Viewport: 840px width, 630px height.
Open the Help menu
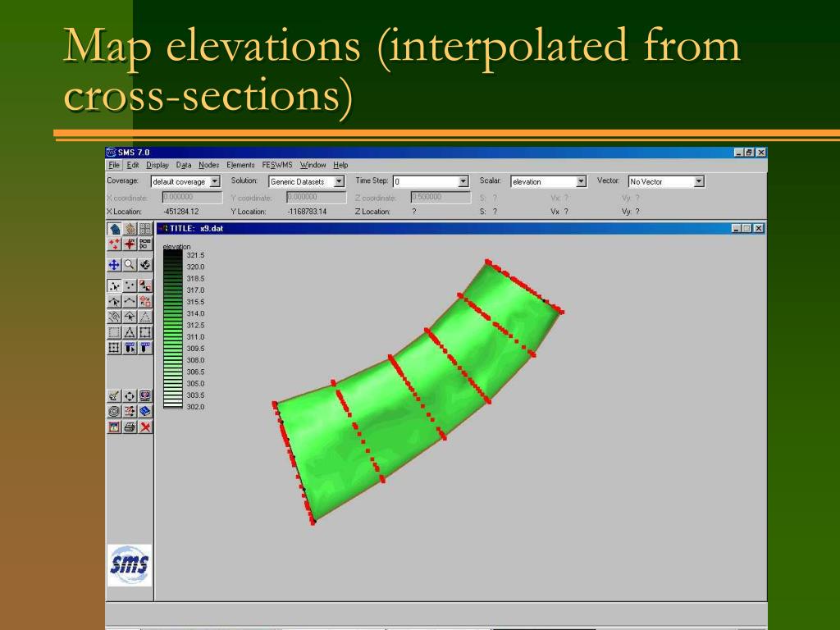point(340,165)
